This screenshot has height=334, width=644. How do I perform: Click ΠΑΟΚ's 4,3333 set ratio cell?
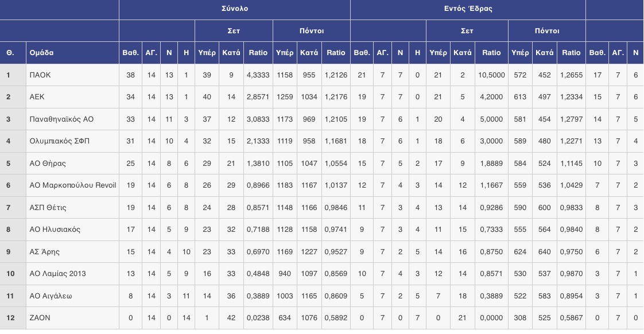(x=258, y=75)
